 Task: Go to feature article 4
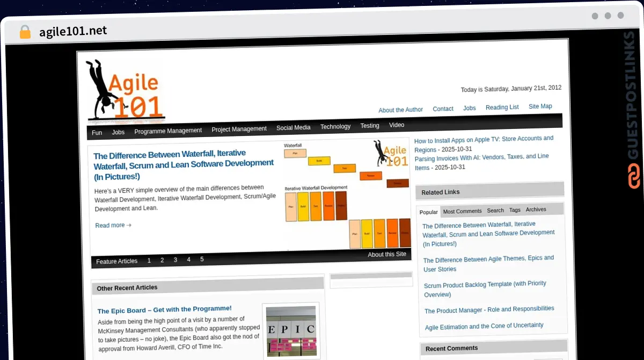pos(188,260)
